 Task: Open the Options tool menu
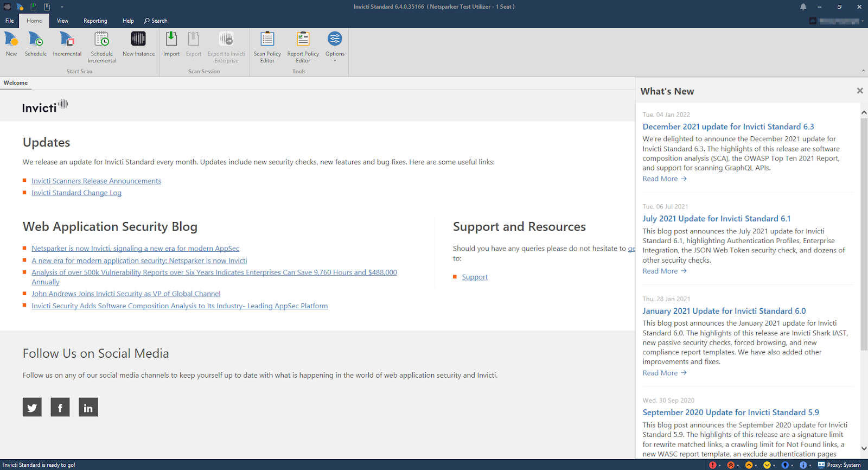click(335, 46)
